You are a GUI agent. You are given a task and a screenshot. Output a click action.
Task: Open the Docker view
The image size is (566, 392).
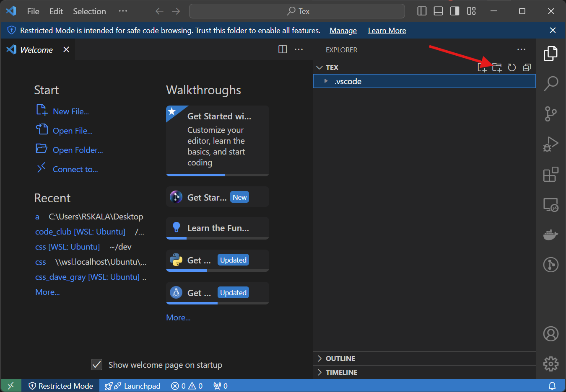(550, 235)
